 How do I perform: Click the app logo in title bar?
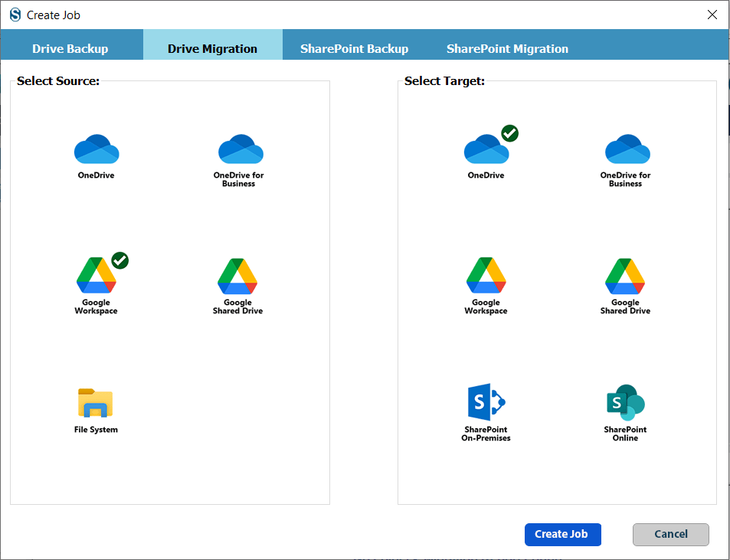tap(15, 15)
